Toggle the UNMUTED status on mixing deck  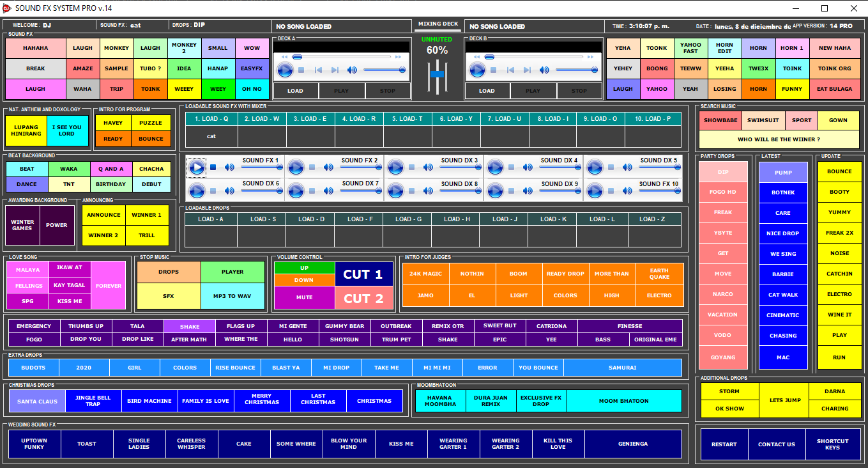point(438,40)
